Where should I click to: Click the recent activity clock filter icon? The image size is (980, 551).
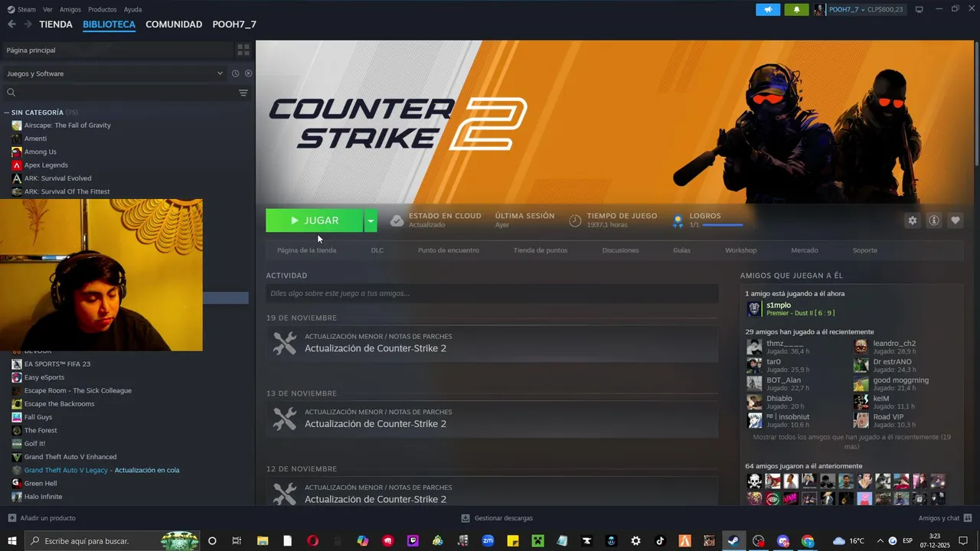pos(236,73)
